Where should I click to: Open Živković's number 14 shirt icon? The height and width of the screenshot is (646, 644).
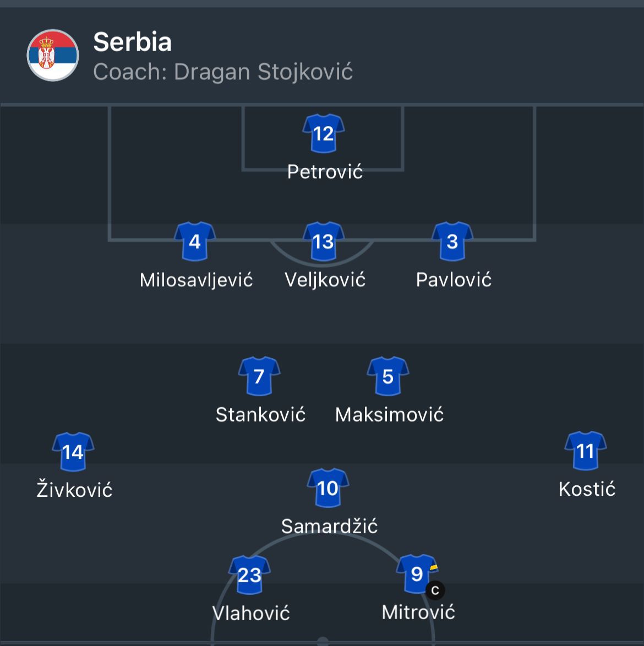pyautogui.click(x=73, y=452)
